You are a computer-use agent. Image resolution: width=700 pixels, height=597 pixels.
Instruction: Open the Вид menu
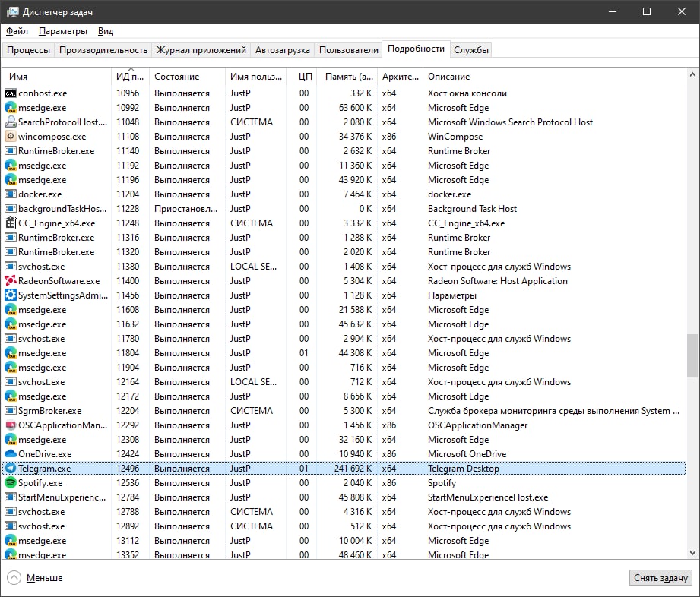[106, 31]
